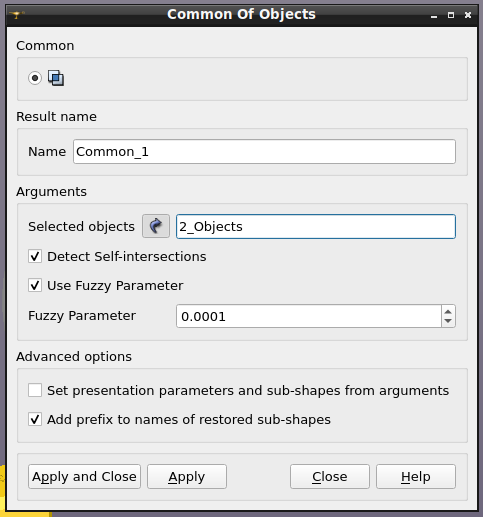Disable Detect Self-intersections checkbox
Screen dimensions: 483x517
point(35,257)
